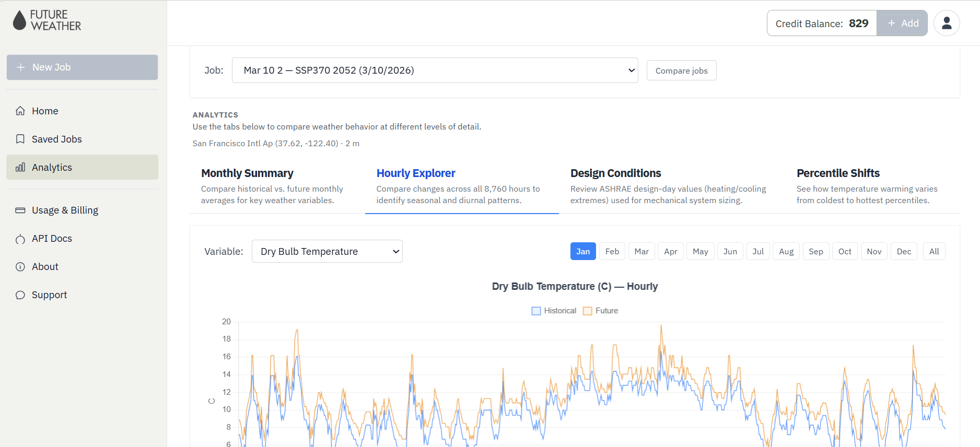The image size is (980, 447).
Task: Click the Home house icon
Action: pyautogui.click(x=20, y=111)
